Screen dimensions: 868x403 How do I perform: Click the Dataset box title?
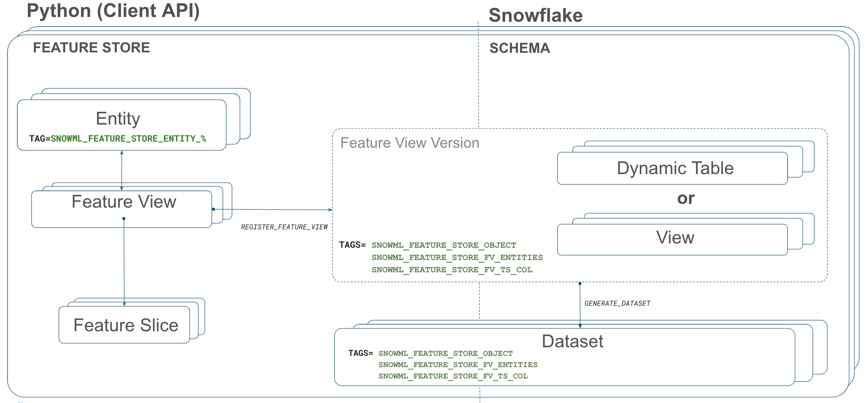point(572,341)
